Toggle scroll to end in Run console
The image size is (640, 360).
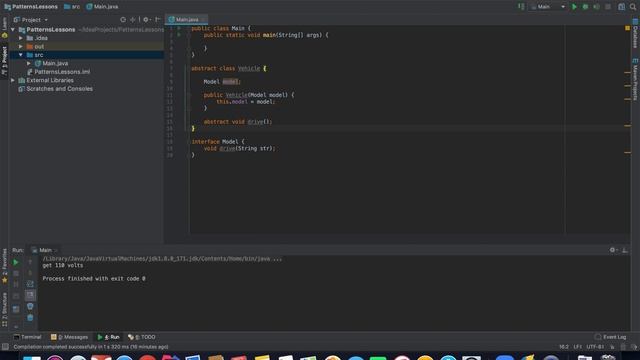[x=30, y=295]
